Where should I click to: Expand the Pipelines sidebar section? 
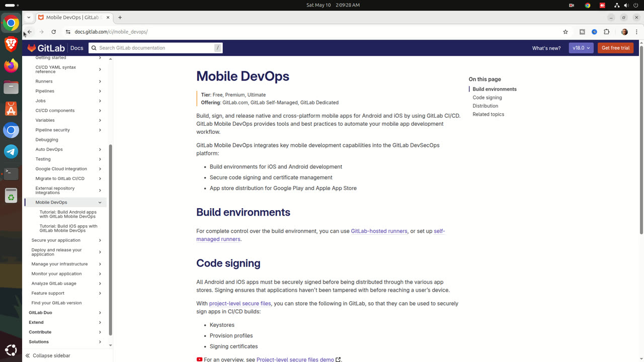[x=100, y=91]
